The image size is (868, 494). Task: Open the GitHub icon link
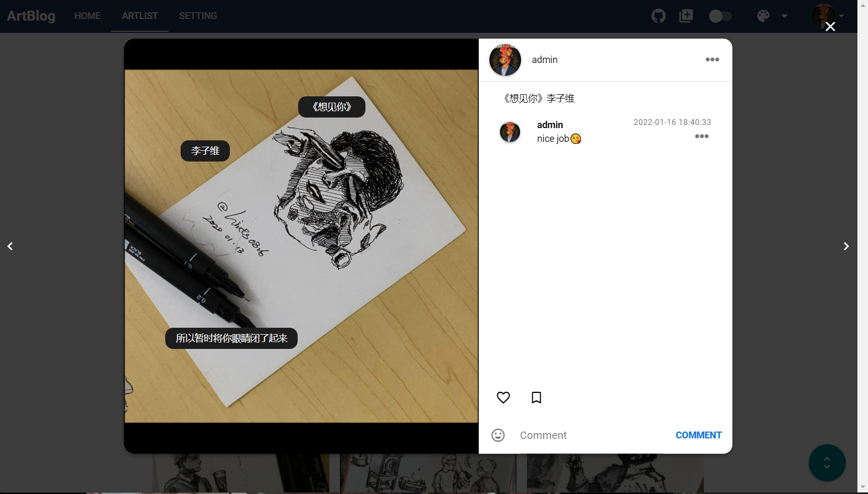click(x=658, y=16)
